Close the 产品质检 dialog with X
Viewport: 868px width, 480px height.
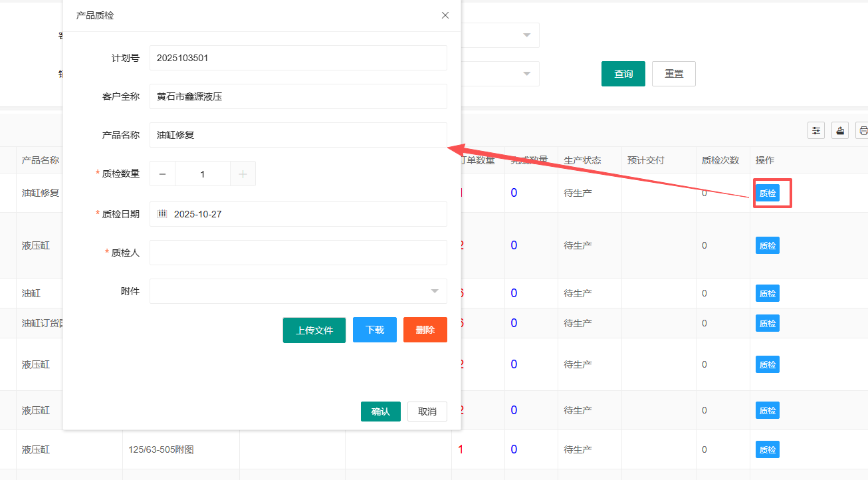click(445, 15)
